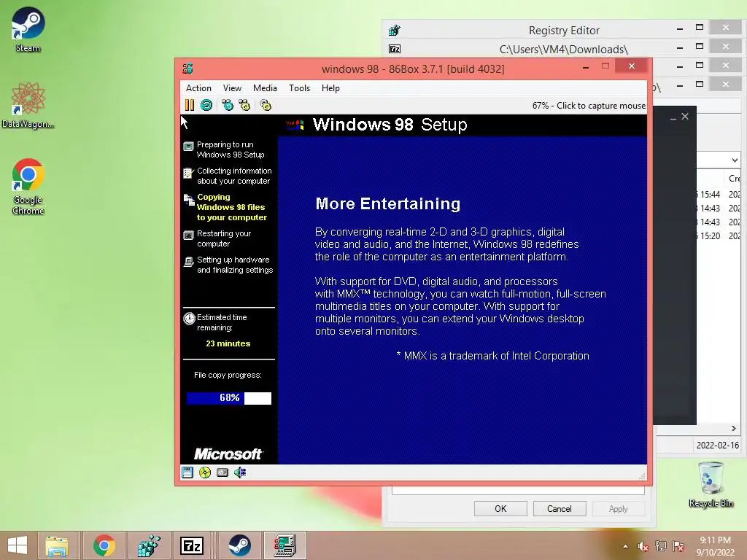Click the 86Box taskbar button
Screen dimensions: 747x560
[x=285, y=545]
